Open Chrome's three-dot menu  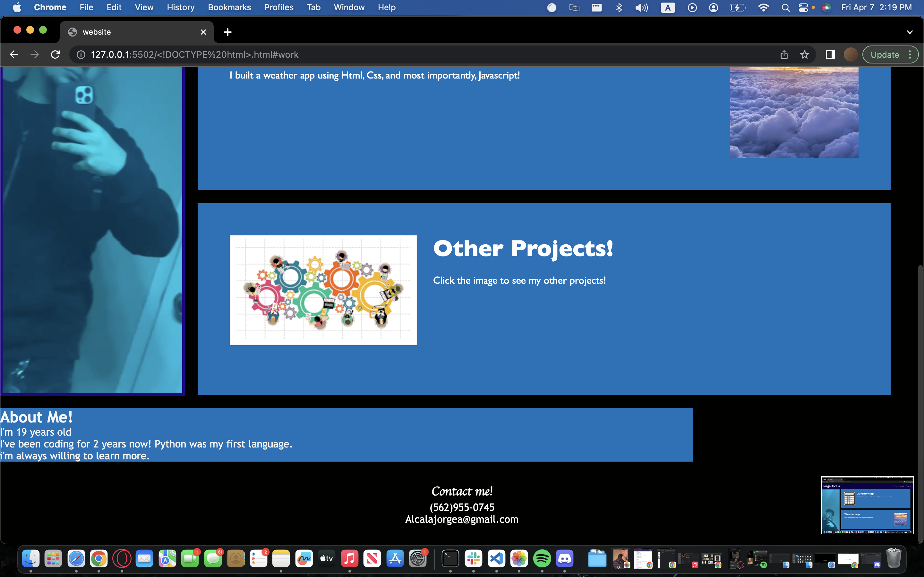[911, 54]
